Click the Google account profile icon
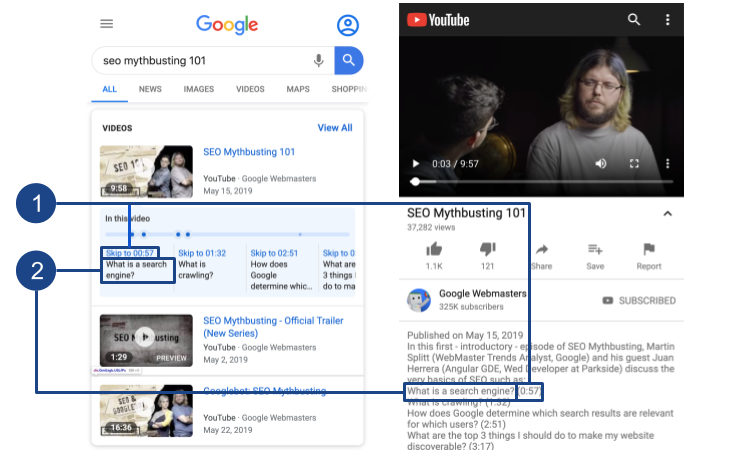The image size is (753, 458). (x=347, y=25)
